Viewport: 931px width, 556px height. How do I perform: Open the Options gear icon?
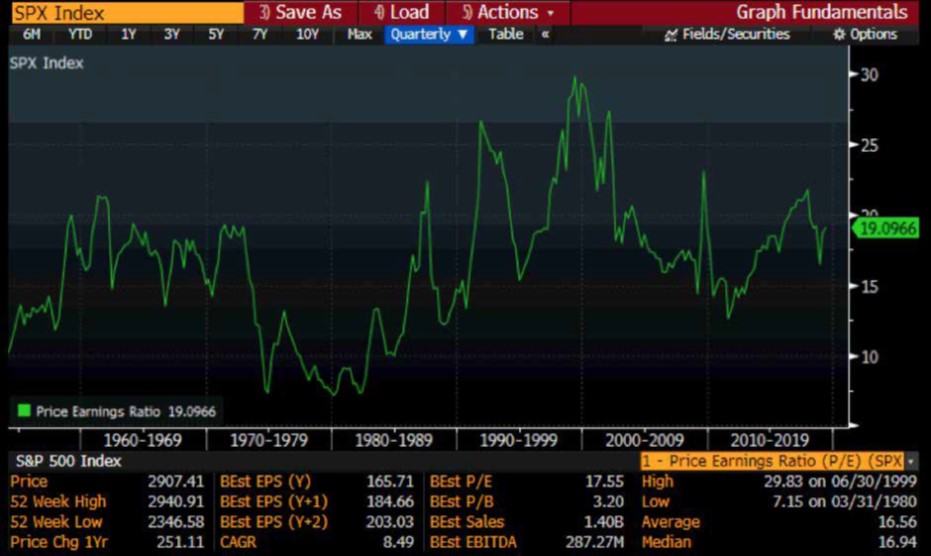(839, 35)
